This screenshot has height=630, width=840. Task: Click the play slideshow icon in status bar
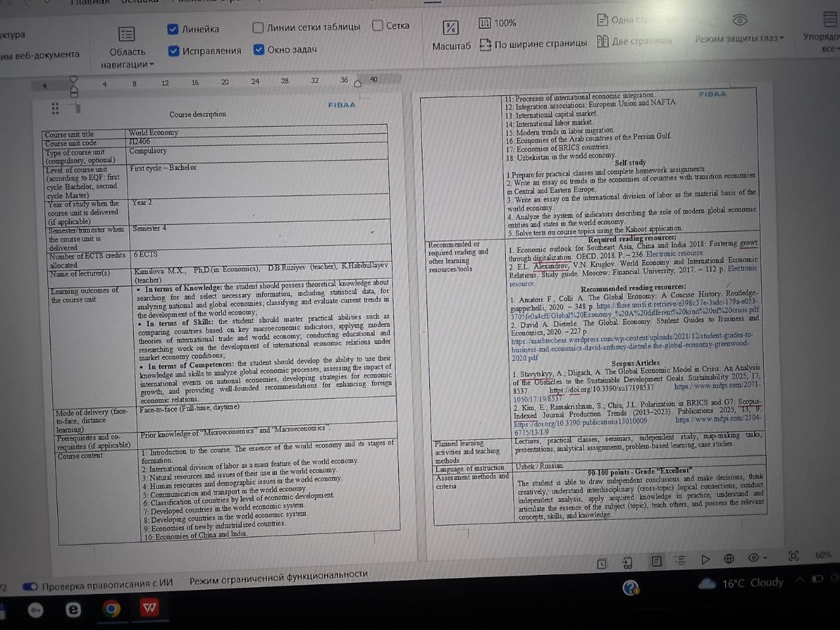coord(705,560)
